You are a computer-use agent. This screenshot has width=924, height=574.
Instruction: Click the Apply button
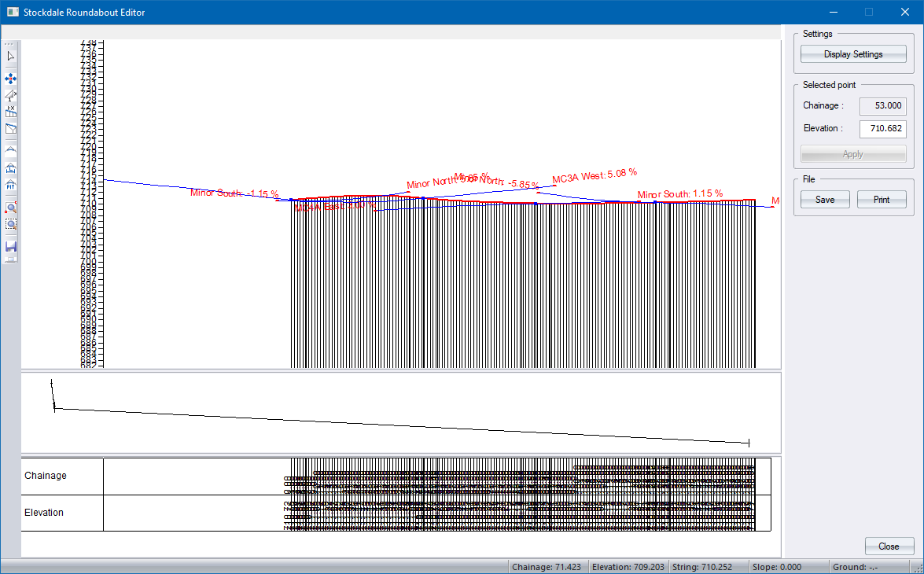click(x=853, y=154)
